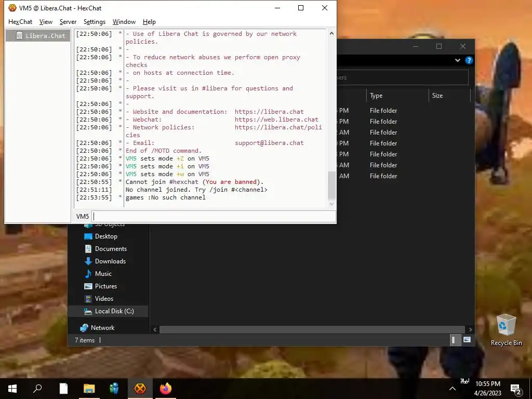Sort by the Size column header
The image size is (532, 399).
coord(449,96)
